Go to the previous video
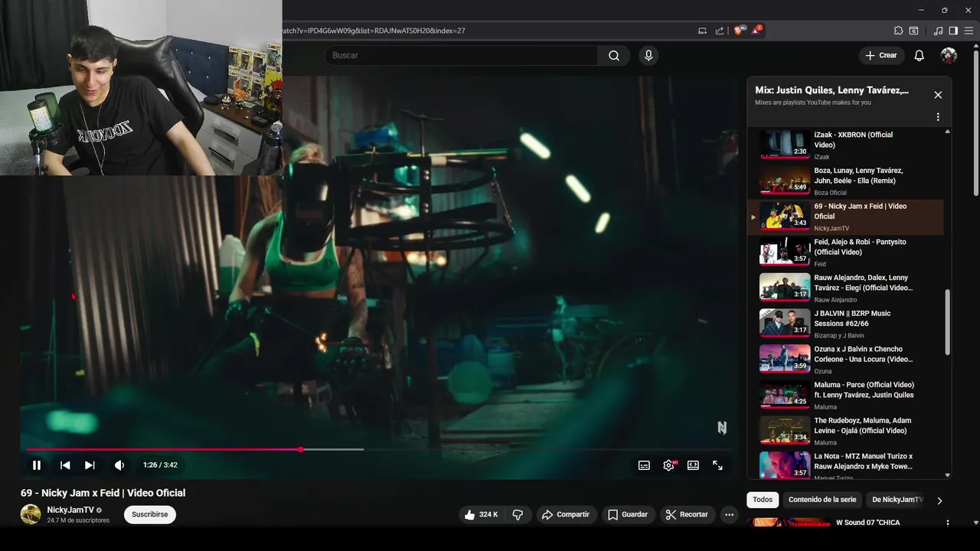 (65, 465)
